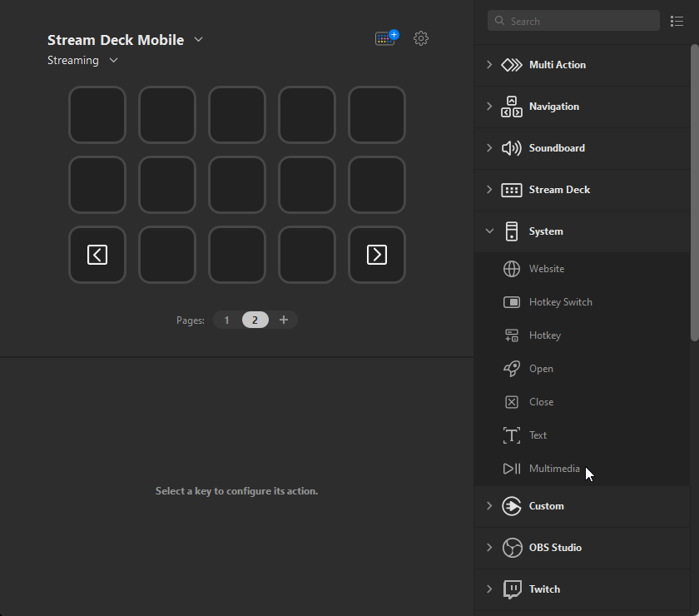Open preferences with the gear icon
Screen dimensions: 699x616
click(421, 38)
